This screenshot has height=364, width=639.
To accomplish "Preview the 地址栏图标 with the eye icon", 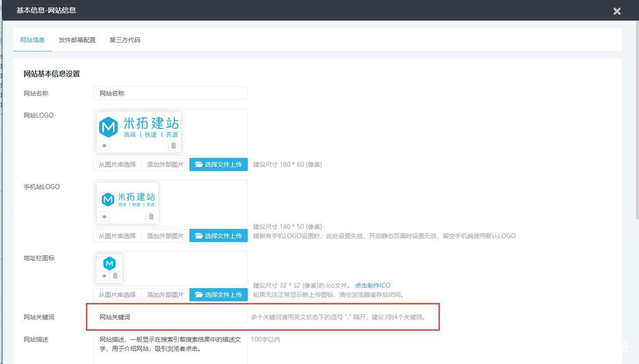I will click(x=104, y=276).
